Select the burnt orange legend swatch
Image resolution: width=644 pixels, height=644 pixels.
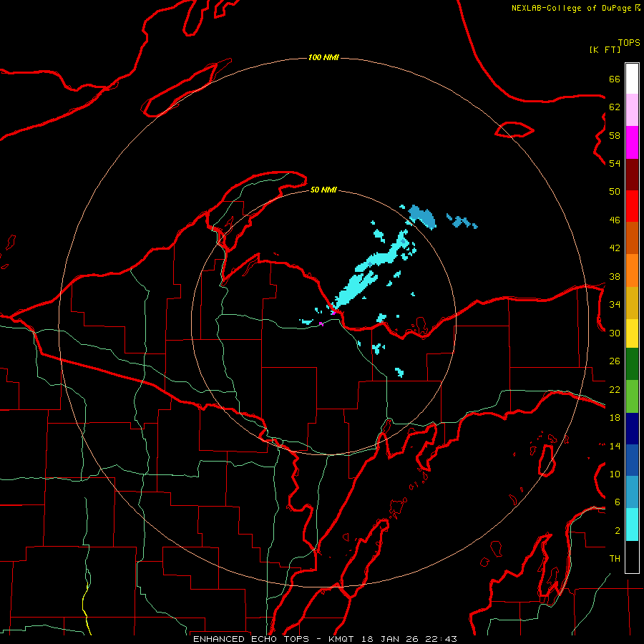[x=632, y=238]
